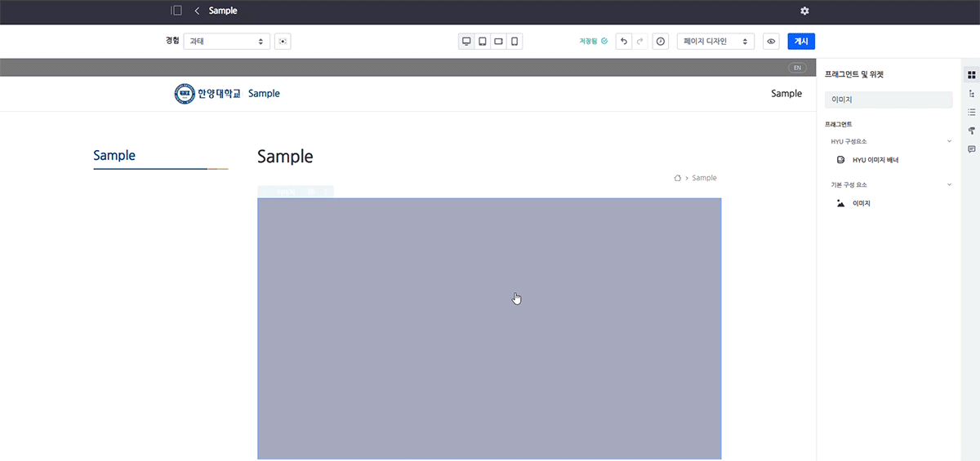The height and width of the screenshot is (461, 980).
Task: Collapse the HYU 구성요소 section
Action: (949, 141)
